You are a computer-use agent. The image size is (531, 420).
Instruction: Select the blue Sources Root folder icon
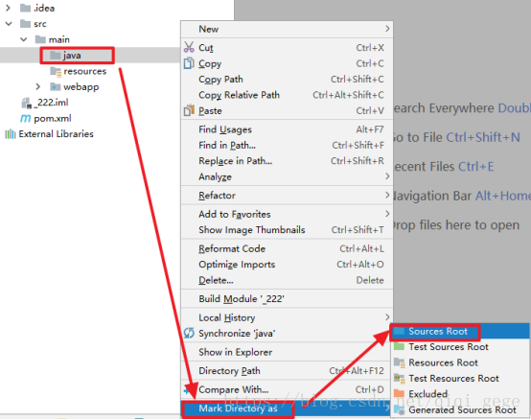click(x=399, y=331)
